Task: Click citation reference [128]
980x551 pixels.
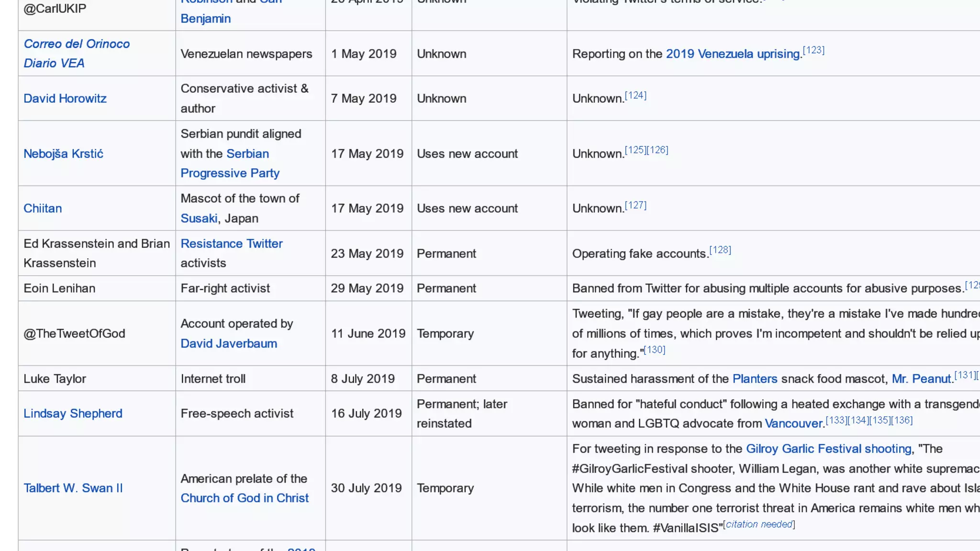Action: click(720, 250)
